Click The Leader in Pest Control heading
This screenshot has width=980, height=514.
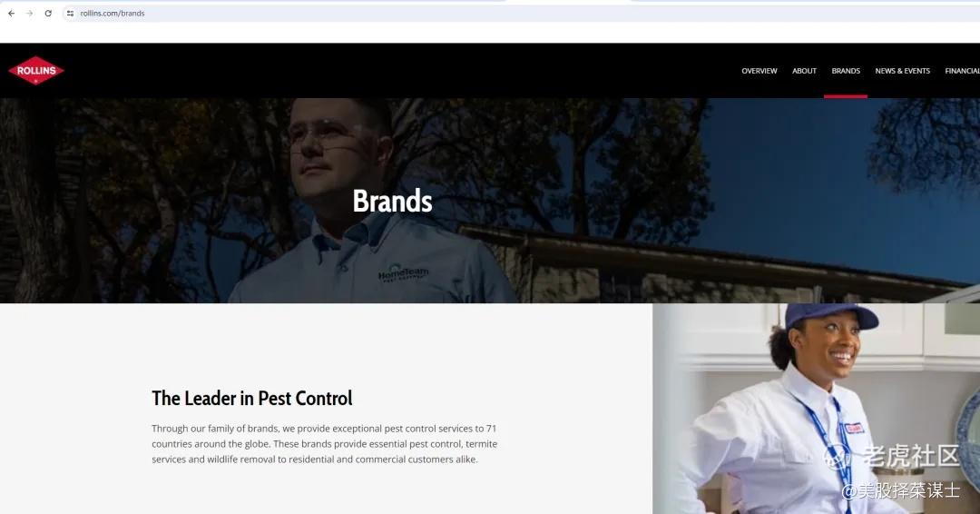click(252, 399)
